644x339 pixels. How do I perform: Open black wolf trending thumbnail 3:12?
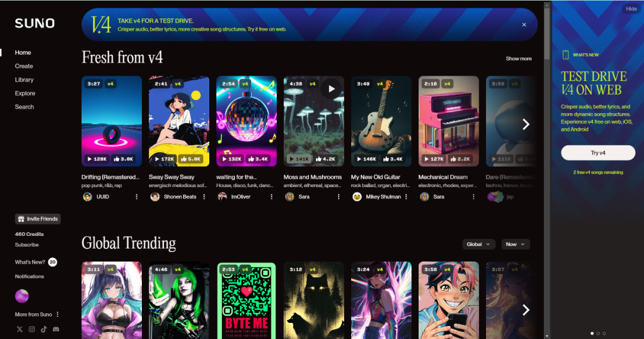click(x=314, y=300)
